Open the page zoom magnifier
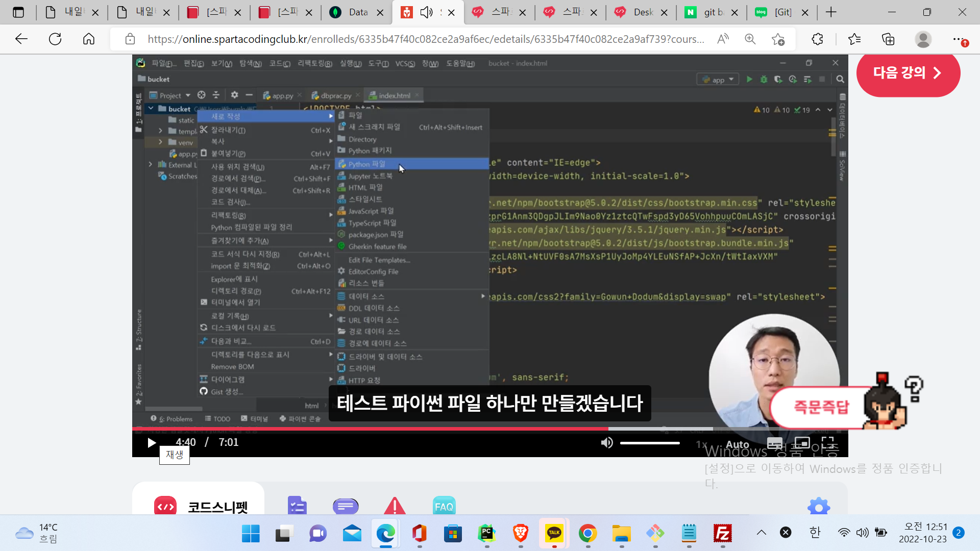This screenshot has width=980, height=551. (x=750, y=39)
